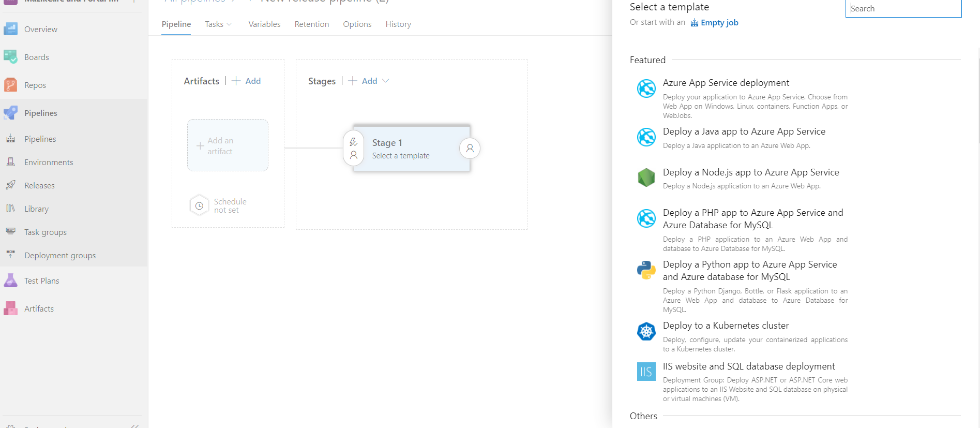The image size is (980, 428).
Task: Click the Releases rocket icon
Action: 10,185
